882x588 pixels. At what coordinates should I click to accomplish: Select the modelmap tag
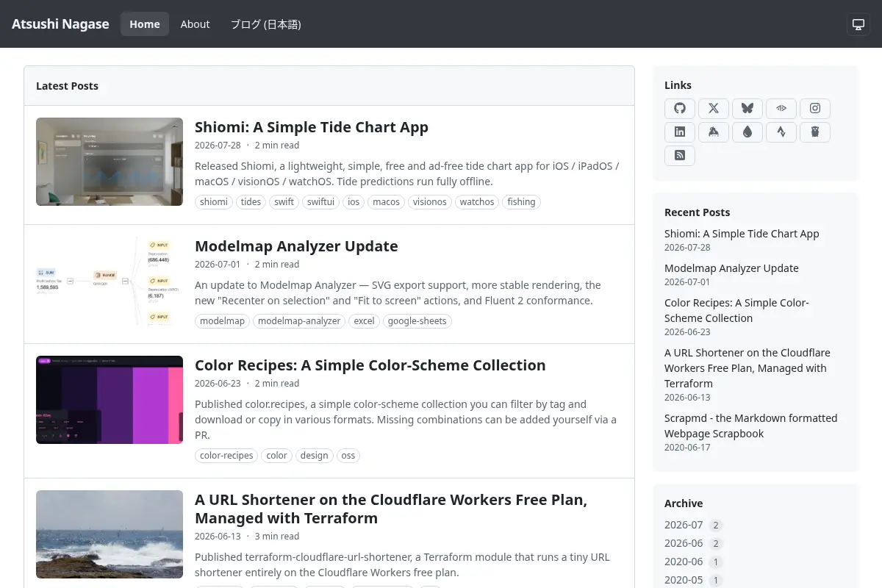[x=222, y=321]
